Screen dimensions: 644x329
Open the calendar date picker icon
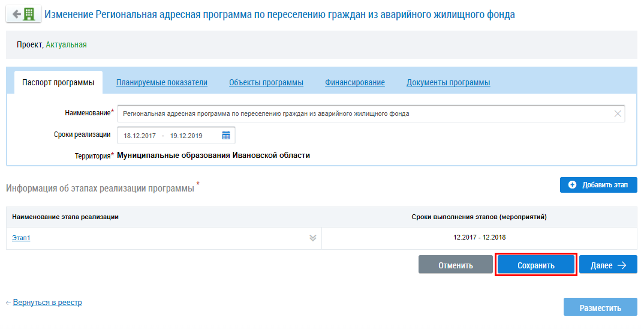point(226,135)
